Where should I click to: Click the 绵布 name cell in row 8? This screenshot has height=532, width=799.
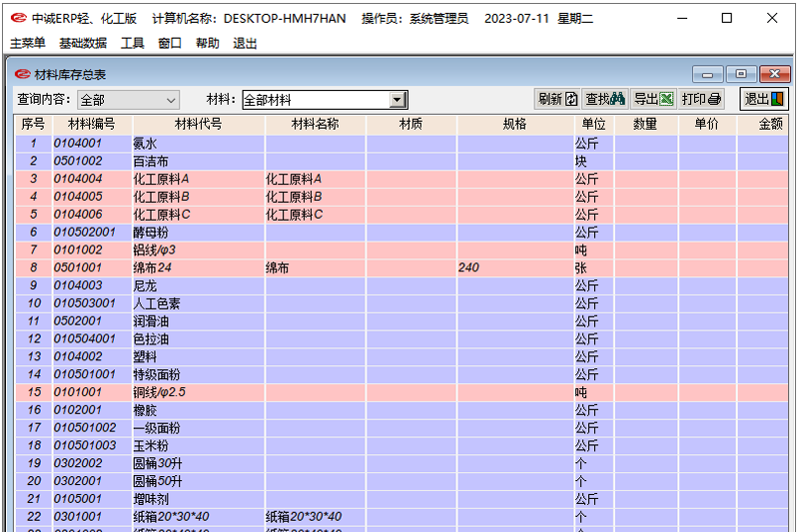pyautogui.click(x=315, y=267)
